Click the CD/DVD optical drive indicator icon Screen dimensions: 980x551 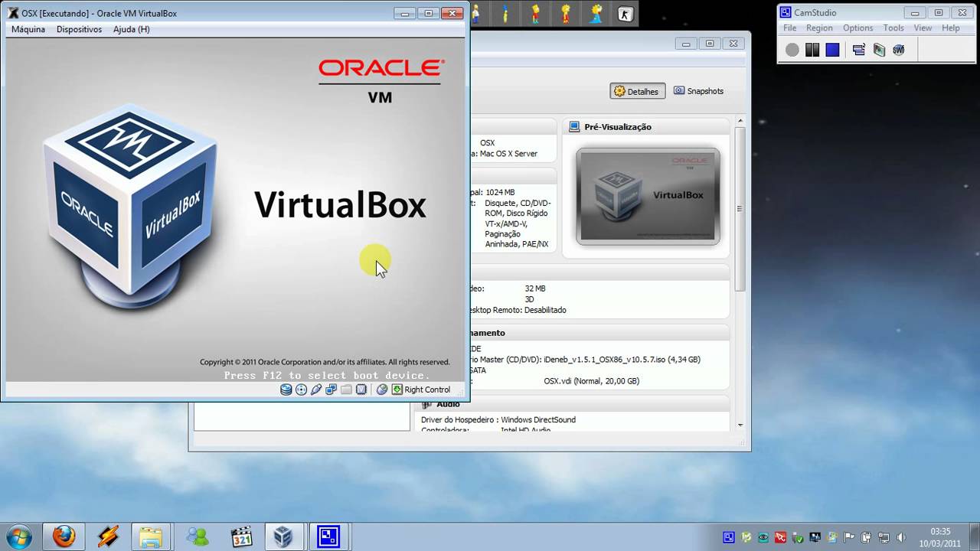pos(301,390)
